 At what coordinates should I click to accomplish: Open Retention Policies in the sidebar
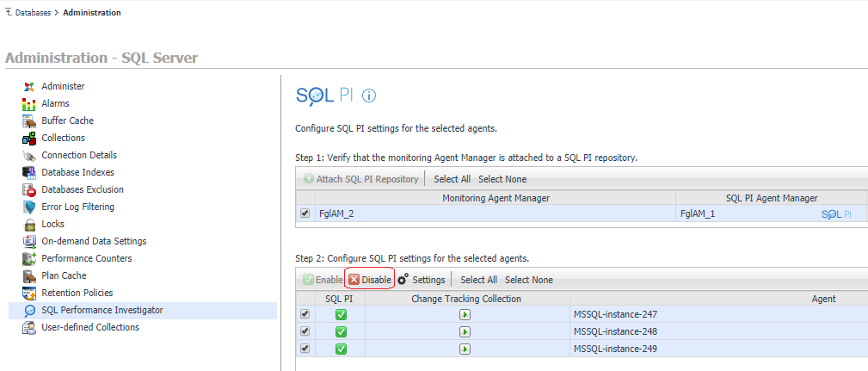(77, 293)
